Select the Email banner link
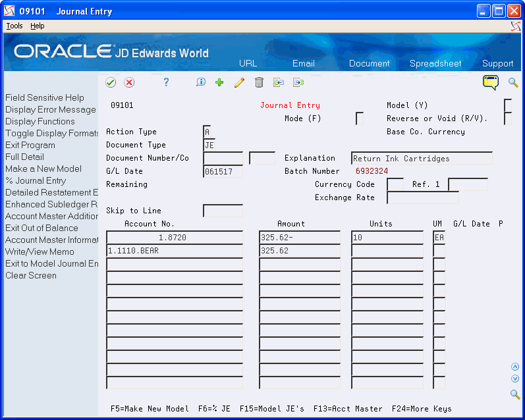The image size is (525, 420). click(304, 63)
